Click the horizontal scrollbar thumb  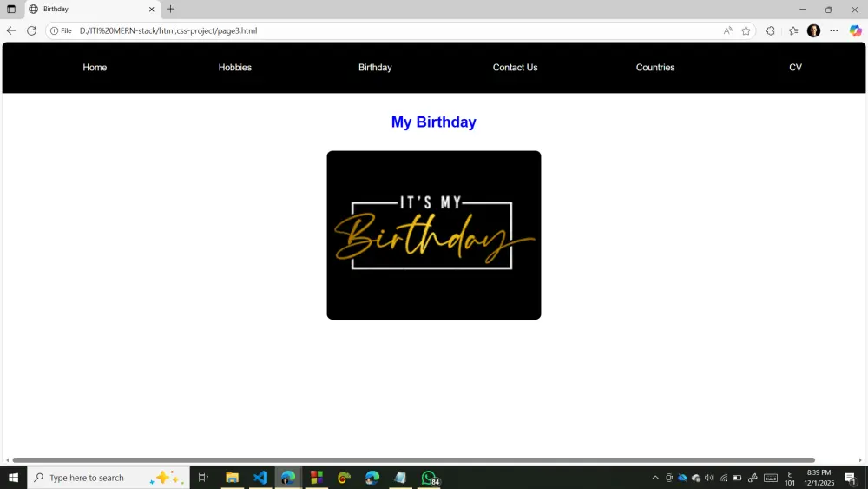413,460
